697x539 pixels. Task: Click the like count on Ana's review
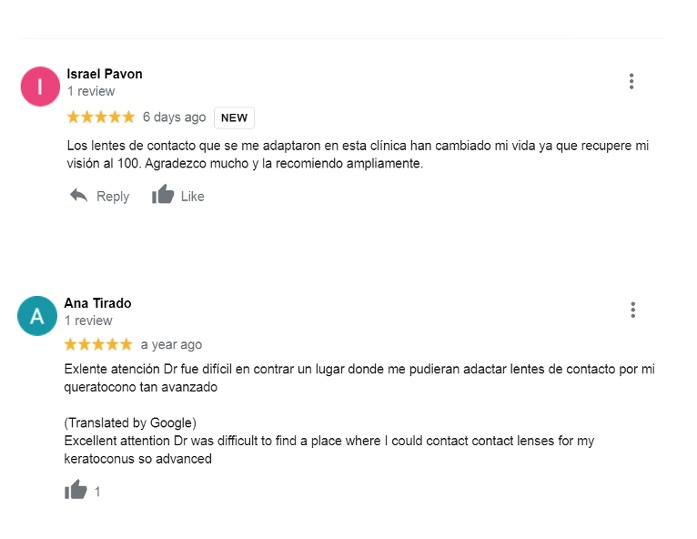[x=97, y=492]
